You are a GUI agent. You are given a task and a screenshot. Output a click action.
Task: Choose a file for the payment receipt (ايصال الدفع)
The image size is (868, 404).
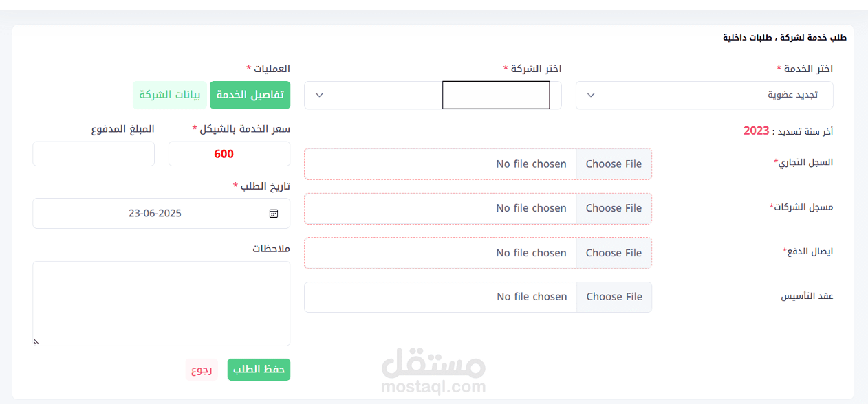pos(614,253)
